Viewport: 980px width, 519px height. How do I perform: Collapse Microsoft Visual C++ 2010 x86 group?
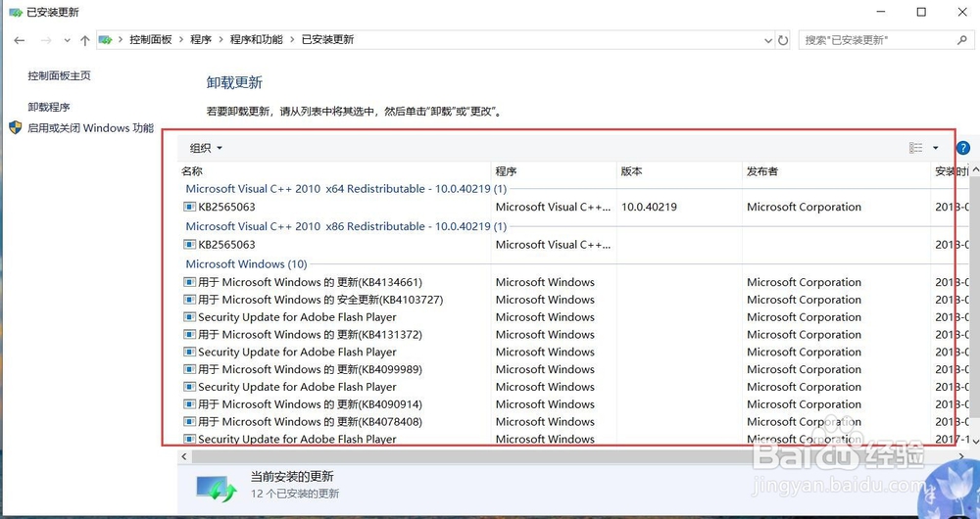(346, 226)
